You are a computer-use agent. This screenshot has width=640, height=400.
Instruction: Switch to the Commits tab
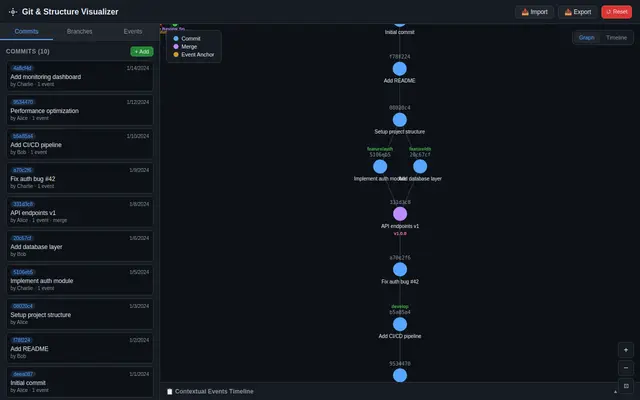click(27, 31)
